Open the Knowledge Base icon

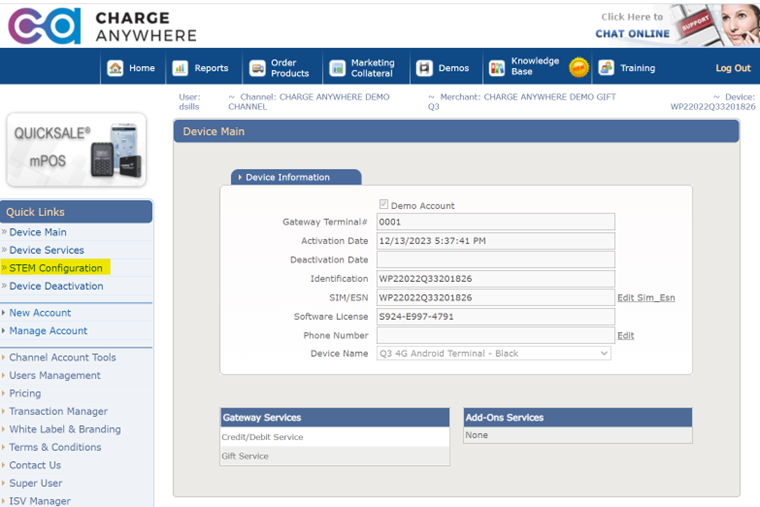point(497,68)
